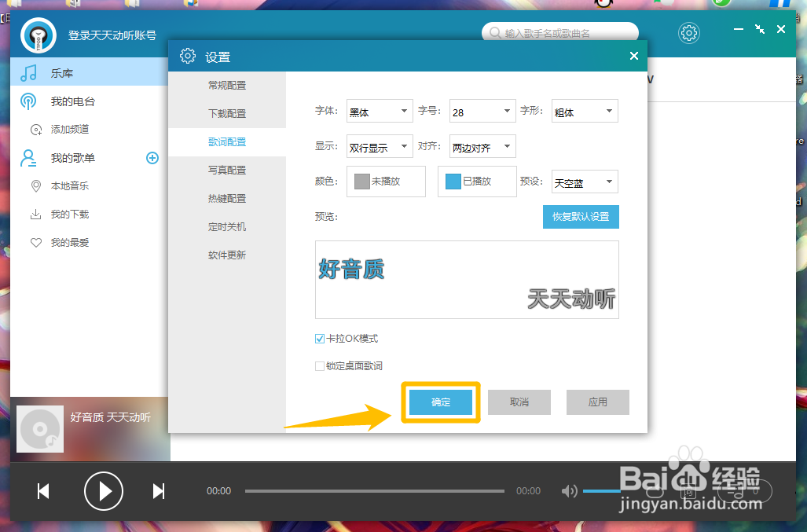Close the 设置 dialog

[x=634, y=56]
